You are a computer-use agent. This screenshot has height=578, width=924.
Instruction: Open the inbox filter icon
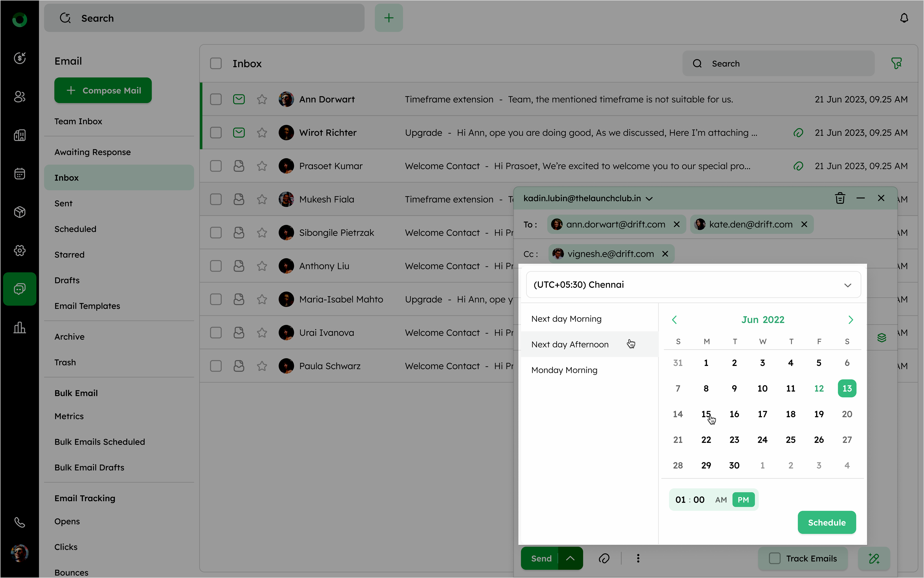pos(896,63)
